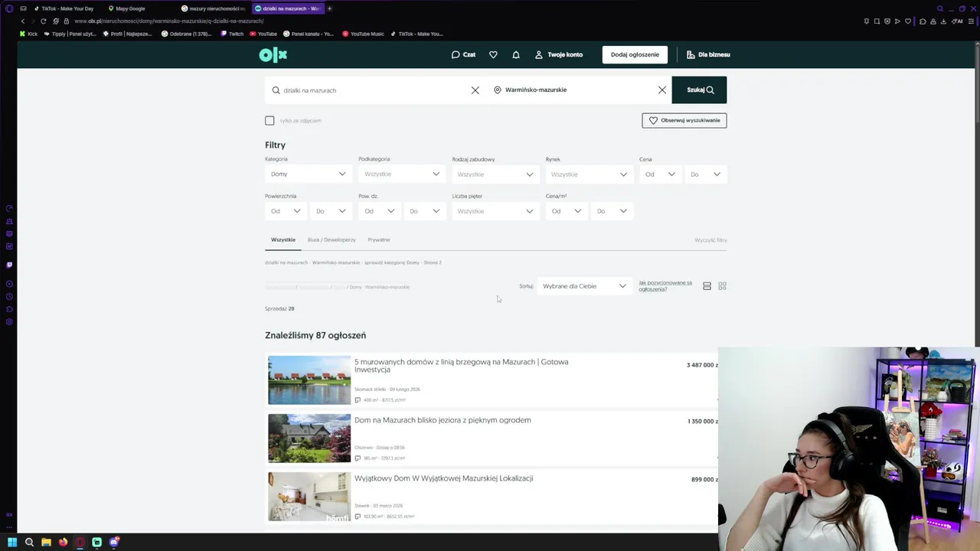Switch to list view icon
Screen dimensions: 980x551
pyautogui.click(x=707, y=286)
